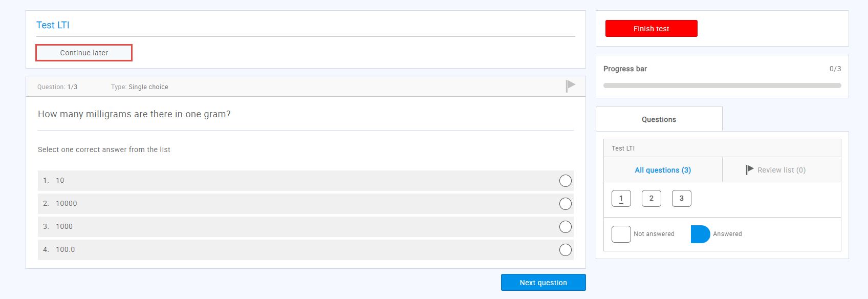Click the Review list flag icon

pos(749,169)
